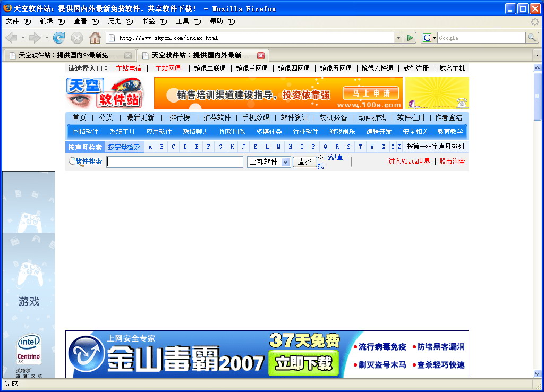Select letter M in the alphabet index
This screenshot has height=392, width=544.
(278, 147)
